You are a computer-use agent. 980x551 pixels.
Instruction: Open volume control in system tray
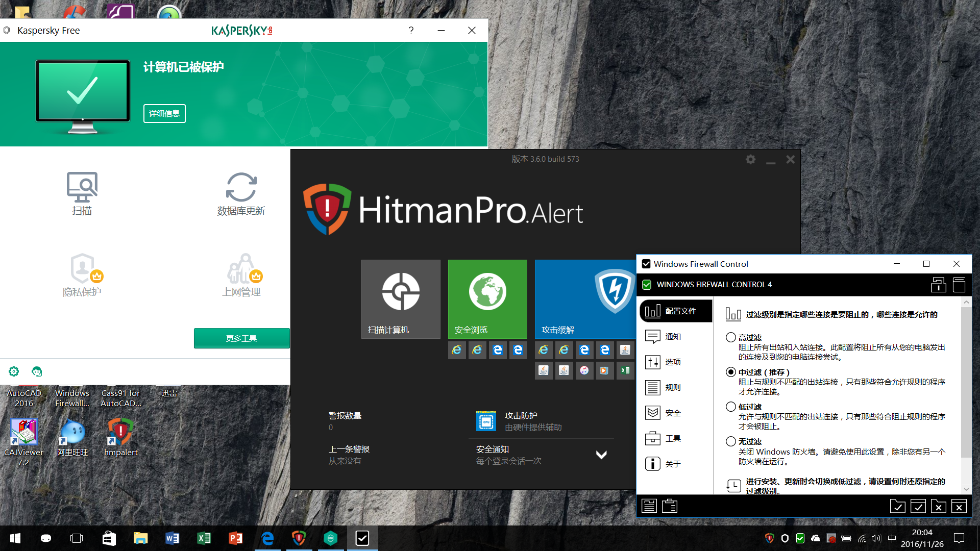[876, 538]
